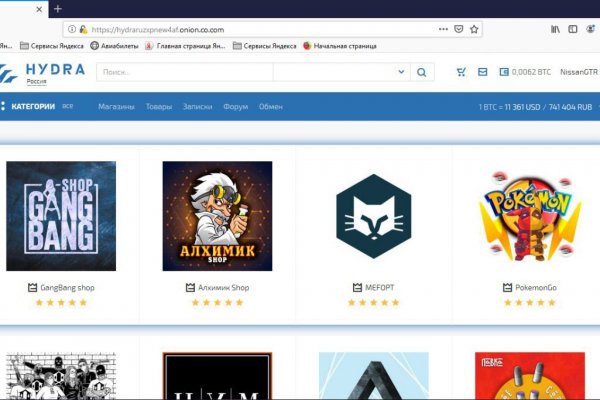The image size is (600, 400).
Task: Click the browser address bar
Action: 260,29
